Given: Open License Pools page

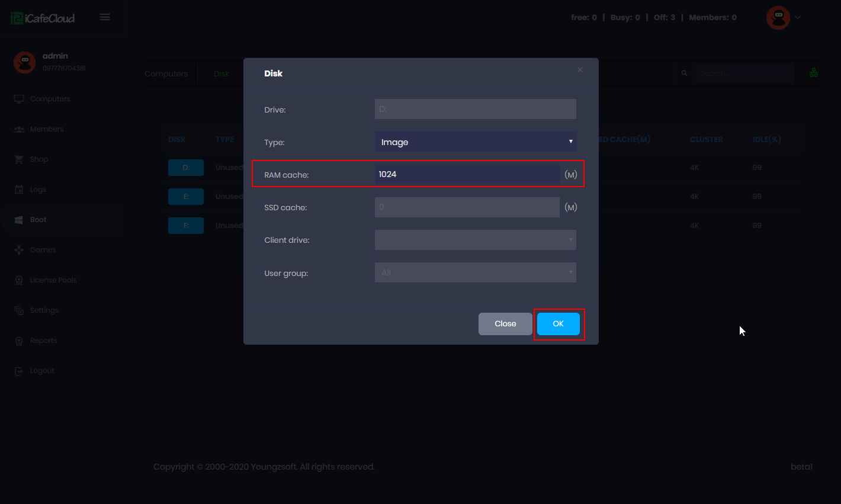Looking at the screenshot, I should click(53, 280).
